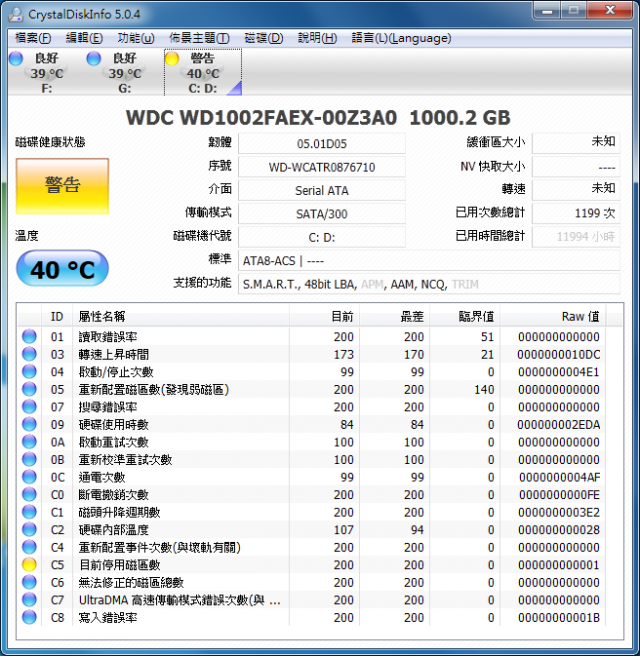
Task: Click status orb of attribute 0C 通電次數
Action: 29,477
